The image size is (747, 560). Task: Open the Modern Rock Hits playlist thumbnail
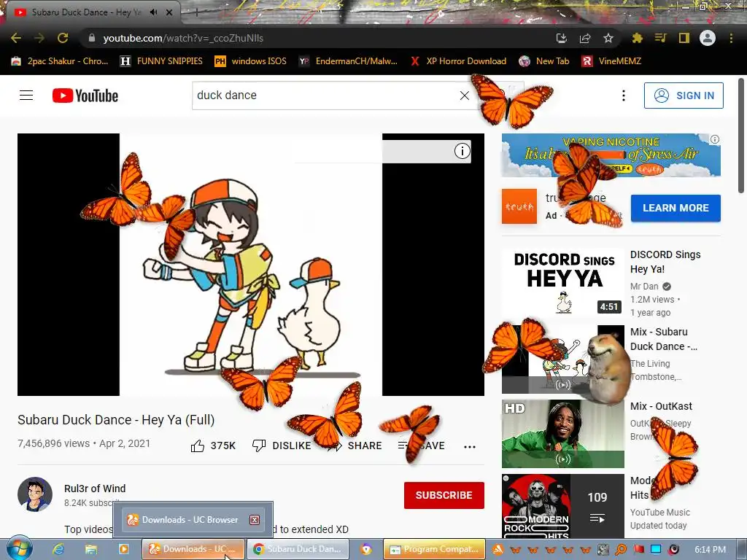click(562, 506)
